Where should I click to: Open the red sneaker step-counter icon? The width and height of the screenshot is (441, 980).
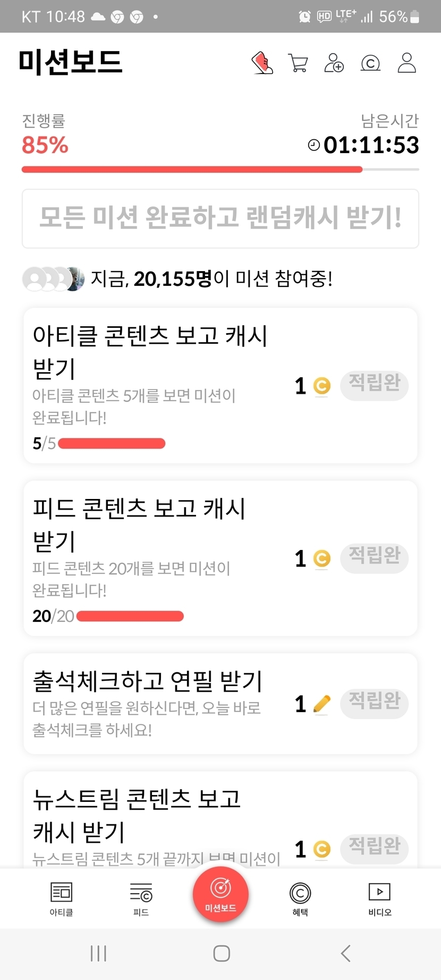(x=262, y=63)
